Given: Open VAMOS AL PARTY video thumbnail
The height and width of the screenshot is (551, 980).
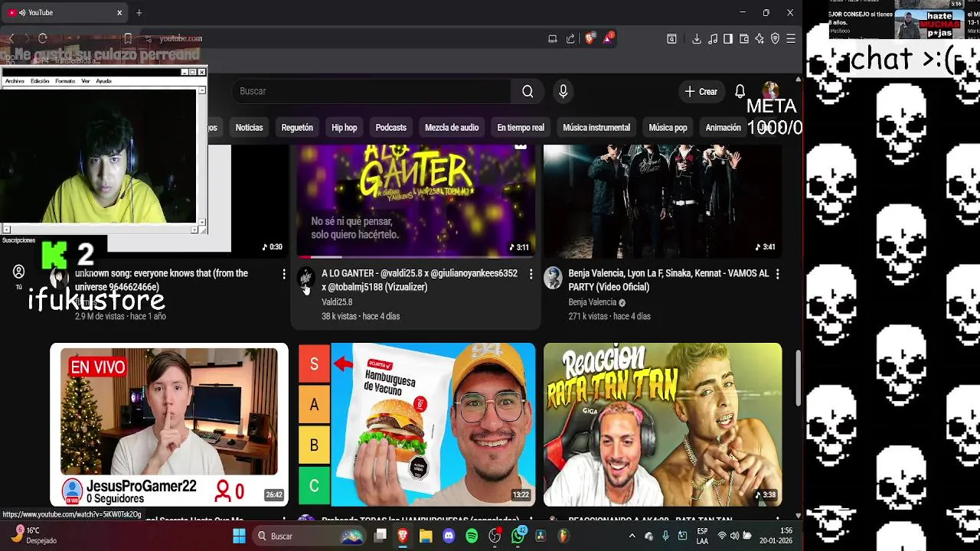Looking at the screenshot, I should click(x=662, y=201).
